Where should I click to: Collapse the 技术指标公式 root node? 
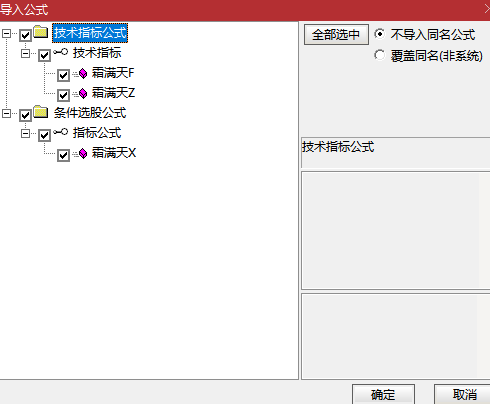[x=6, y=33]
